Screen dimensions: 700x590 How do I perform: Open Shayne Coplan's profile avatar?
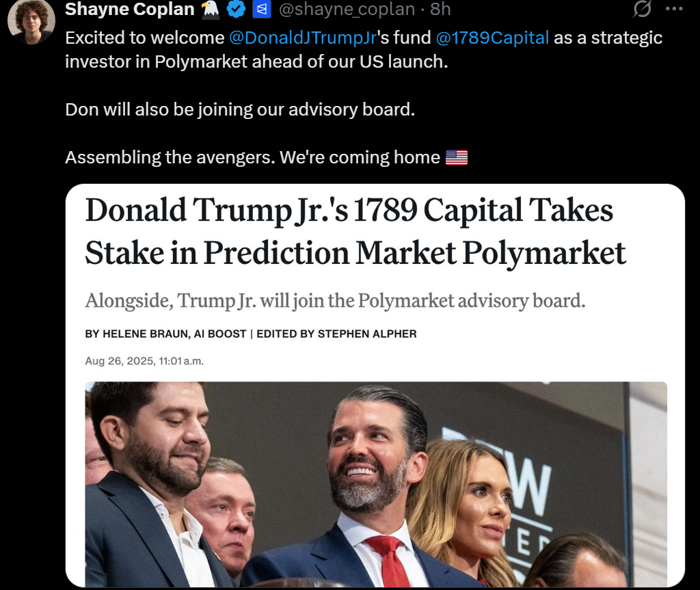pos(31,21)
